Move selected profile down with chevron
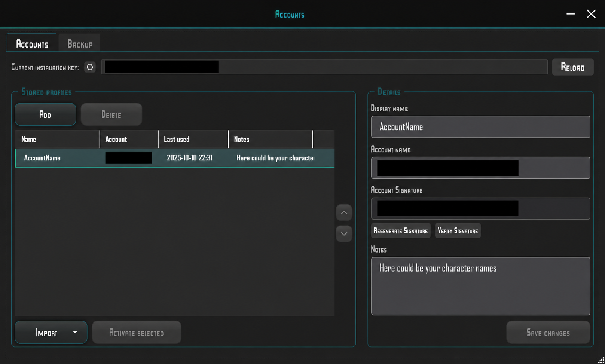This screenshot has height=364, width=605. (x=344, y=234)
